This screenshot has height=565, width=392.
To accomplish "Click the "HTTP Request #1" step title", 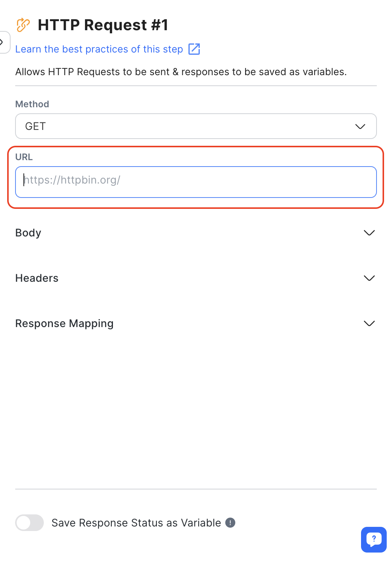I will [x=103, y=25].
